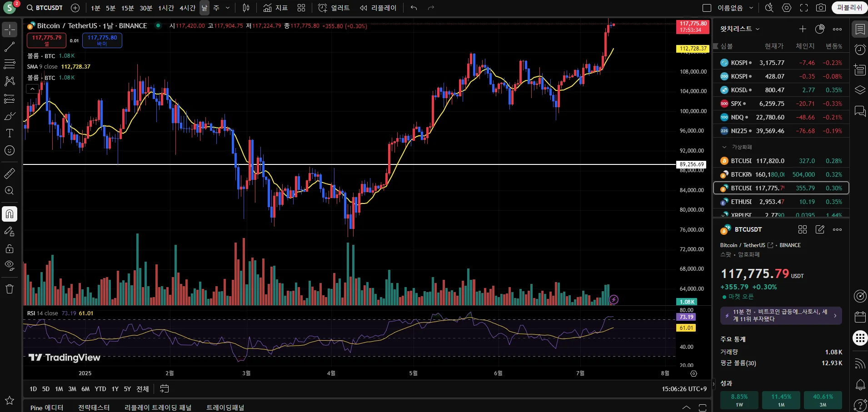Open the alerts clock icon in the right sidebar
This screenshot has width=868, height=412.
pyautogui.click(x=860, y=50)
